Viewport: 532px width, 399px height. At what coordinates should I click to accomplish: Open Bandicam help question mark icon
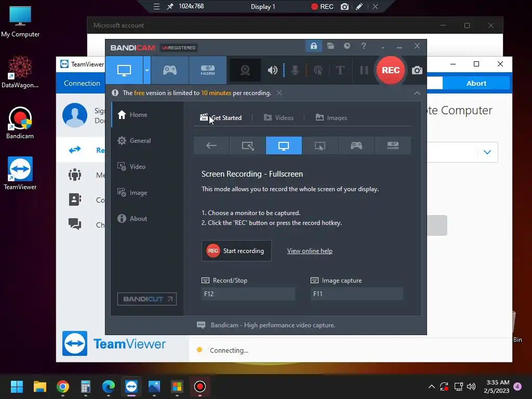tap(364, 46)
